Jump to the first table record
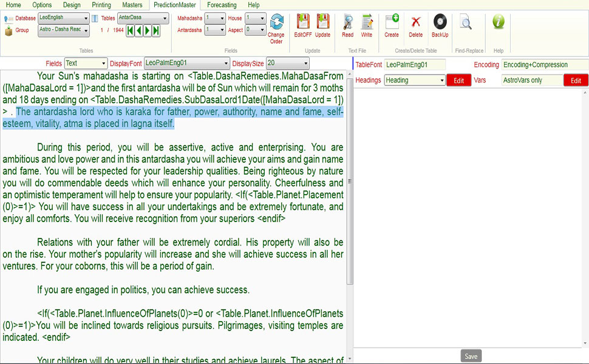 130,30
